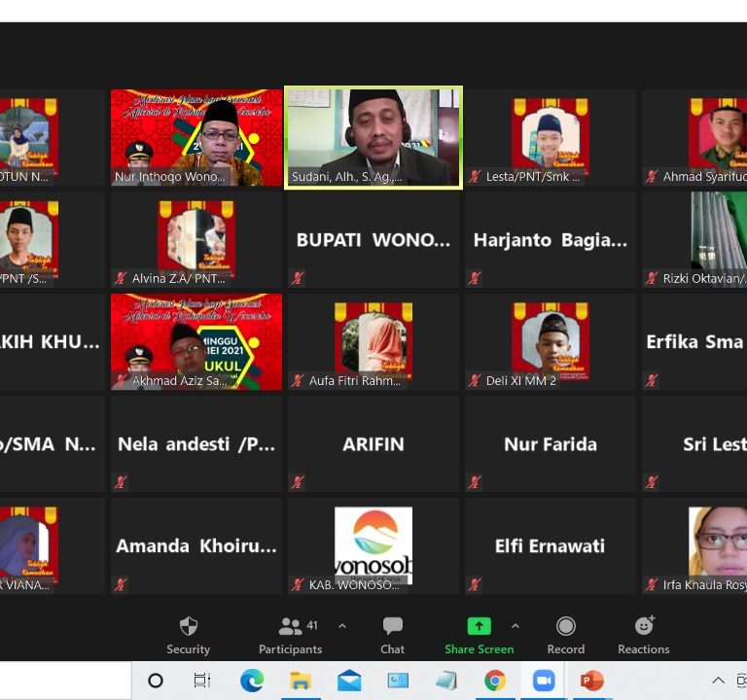The image size is (747, 700).
Task: Click the Lesta/PNT/Smk profile picture
Action: 551,135
